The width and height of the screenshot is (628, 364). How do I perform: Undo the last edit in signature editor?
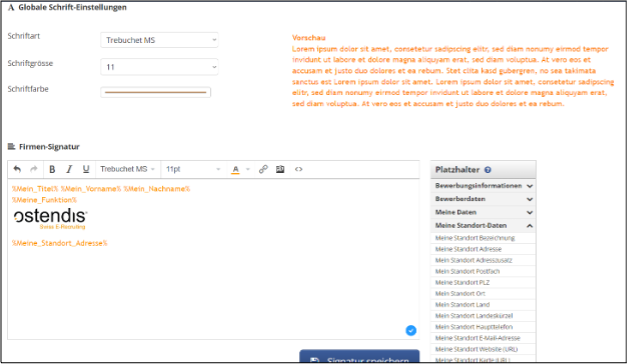[x=17, y=169]
